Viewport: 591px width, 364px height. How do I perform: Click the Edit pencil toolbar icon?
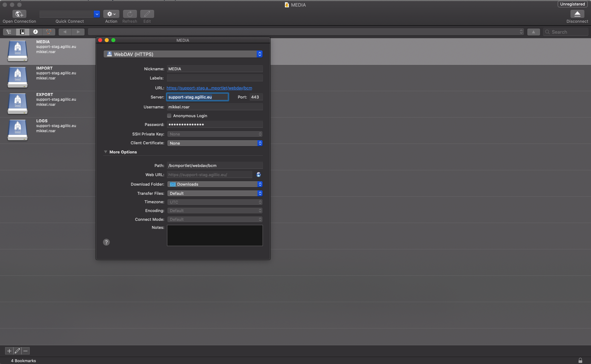(147, 14)
